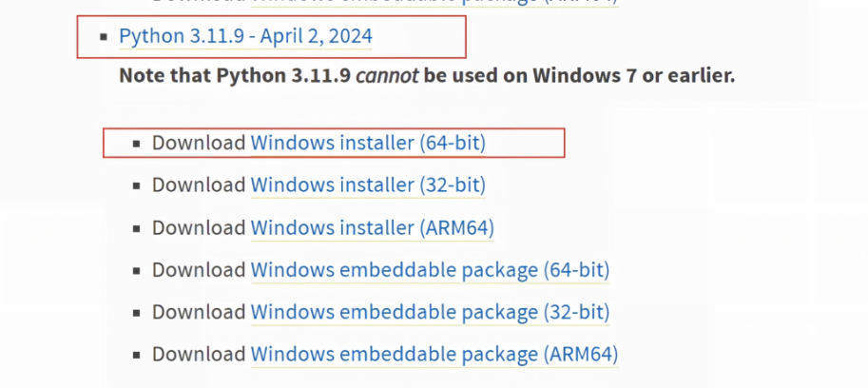
Task: Click the bullet before Windows installer (32-bit)
Action: (x=137, y=186)
